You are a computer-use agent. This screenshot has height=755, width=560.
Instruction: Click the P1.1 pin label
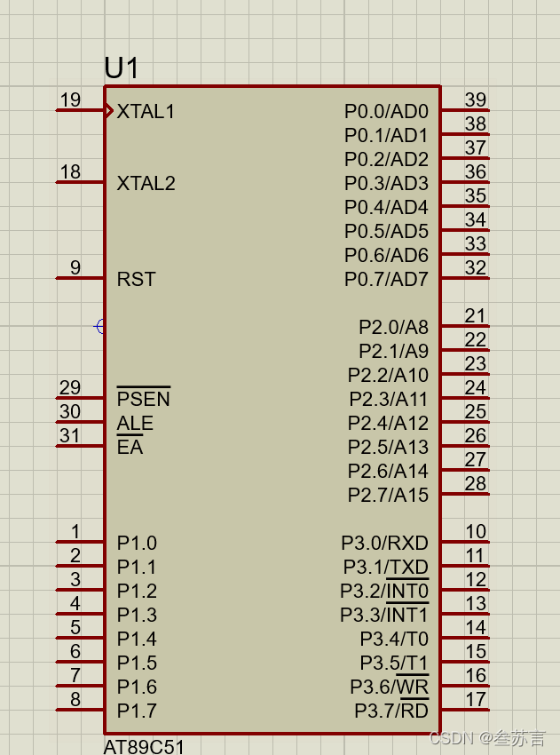click(x=137, y=568)
